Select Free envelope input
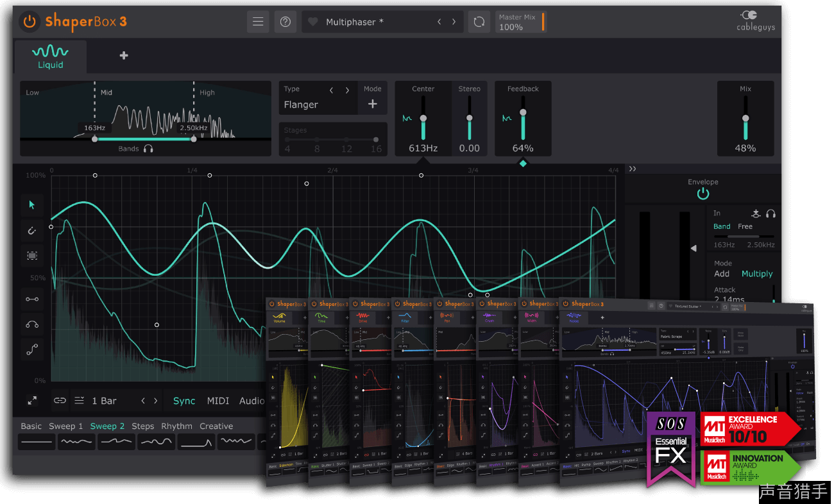This screenshot has height=504, width=834. pos(745,226)
